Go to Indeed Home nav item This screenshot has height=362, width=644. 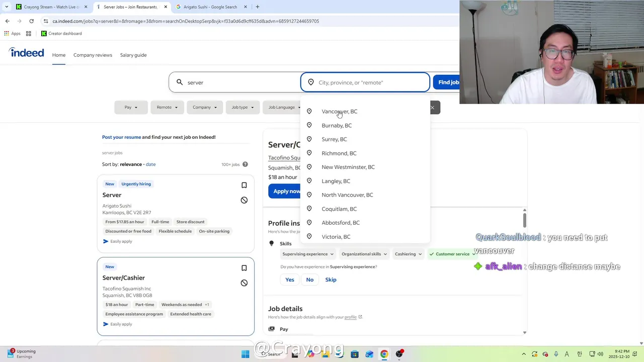pos(59,55)
